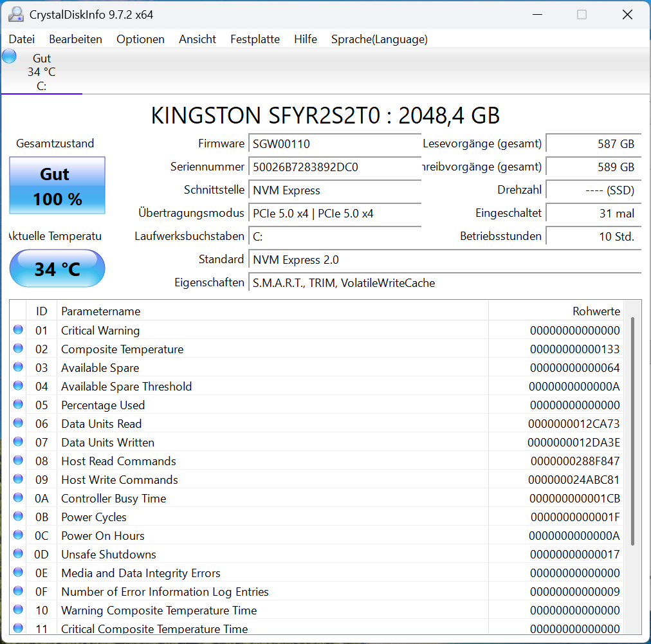651x644 pixels.
Task: Click the Rohwerte column header
Action: (556, 311)
